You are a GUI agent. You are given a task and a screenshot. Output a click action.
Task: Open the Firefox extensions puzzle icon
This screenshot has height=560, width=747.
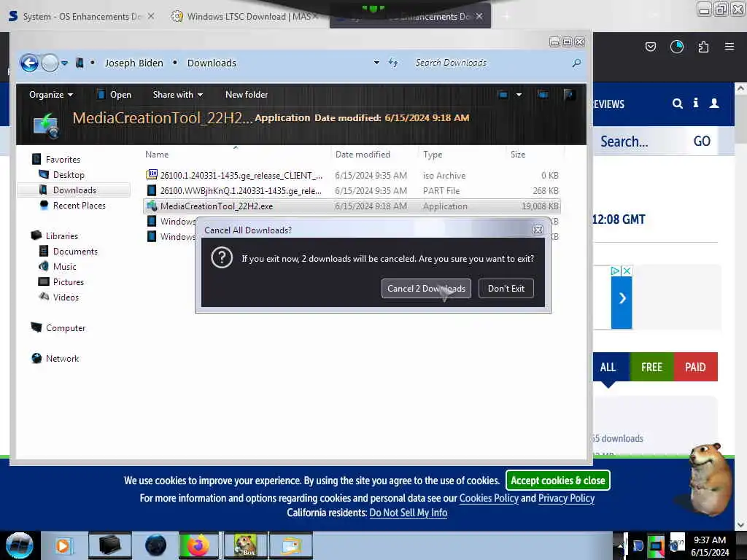point(703,47)
